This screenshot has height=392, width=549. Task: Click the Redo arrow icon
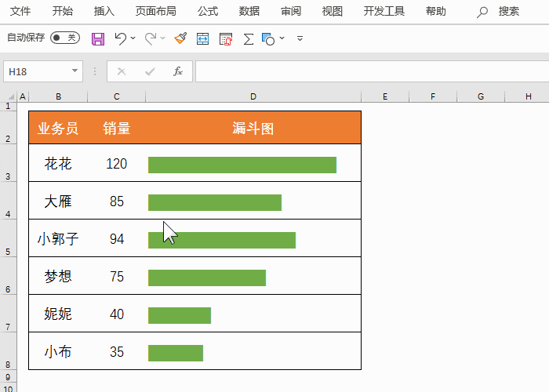151,38
